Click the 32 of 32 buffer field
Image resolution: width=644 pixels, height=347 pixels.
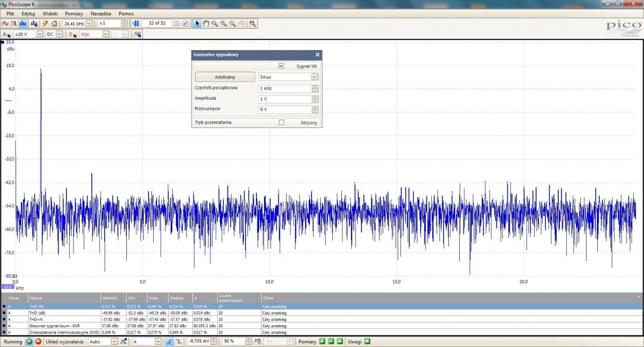pos(157,23)
